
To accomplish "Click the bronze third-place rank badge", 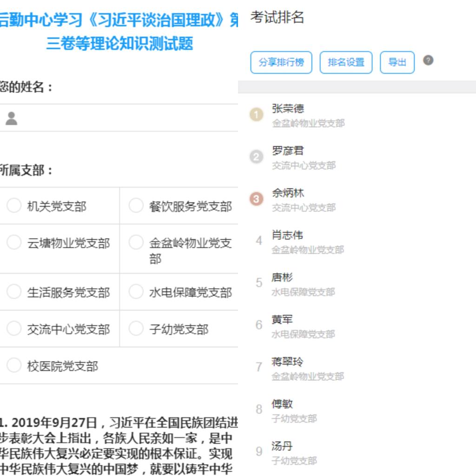I will tap(256, 199).
